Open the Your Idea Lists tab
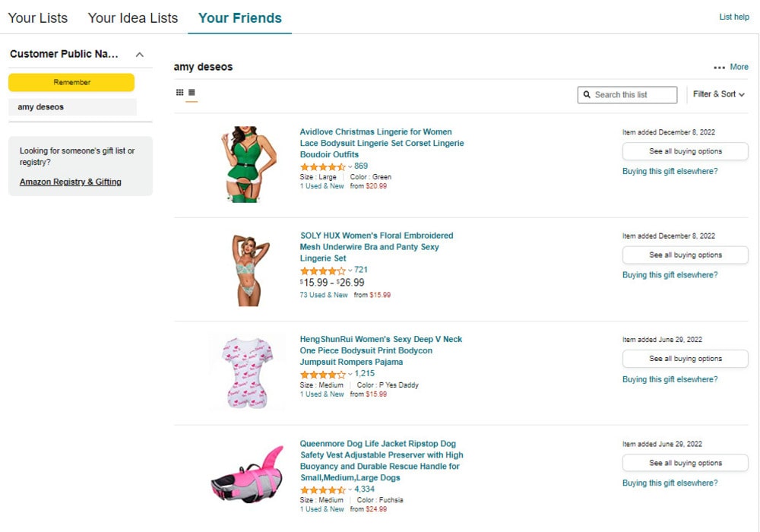 click(133, 18)
